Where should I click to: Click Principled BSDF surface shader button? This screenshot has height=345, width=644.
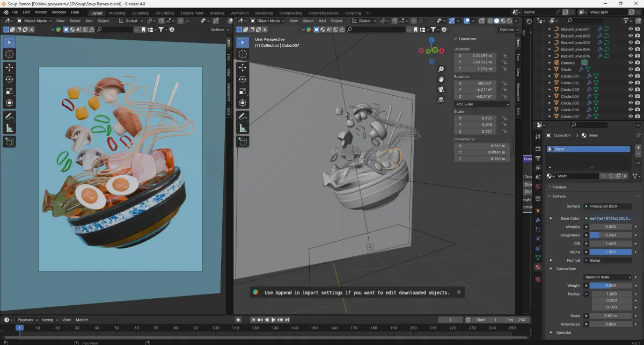coord(608,206)
